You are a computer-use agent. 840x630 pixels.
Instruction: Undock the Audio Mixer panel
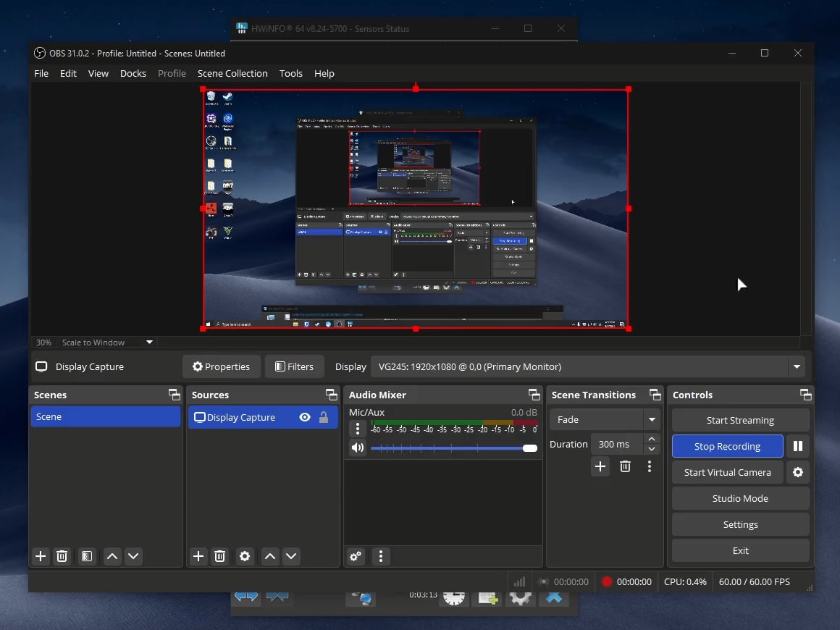[x=534, y=395]
